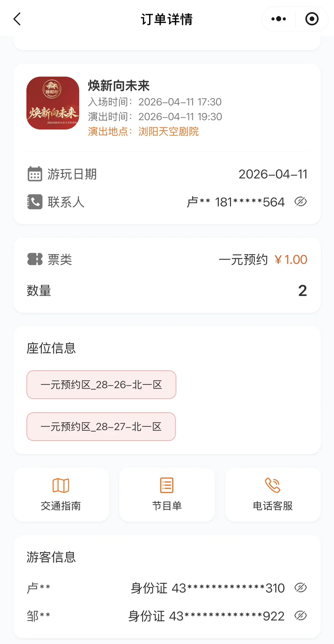334x644 pixels.
Task: Show full ID number for 卢**
Action: click(301, 588)
